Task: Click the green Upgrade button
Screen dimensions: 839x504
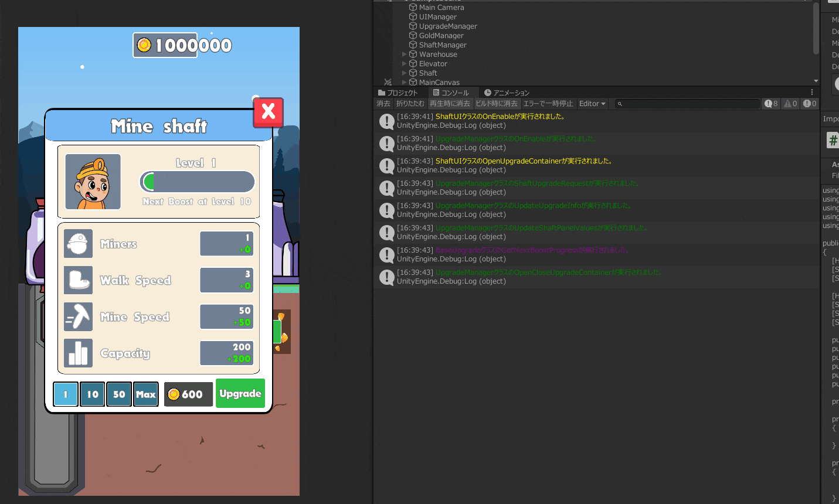Action: tap(240, 393)
